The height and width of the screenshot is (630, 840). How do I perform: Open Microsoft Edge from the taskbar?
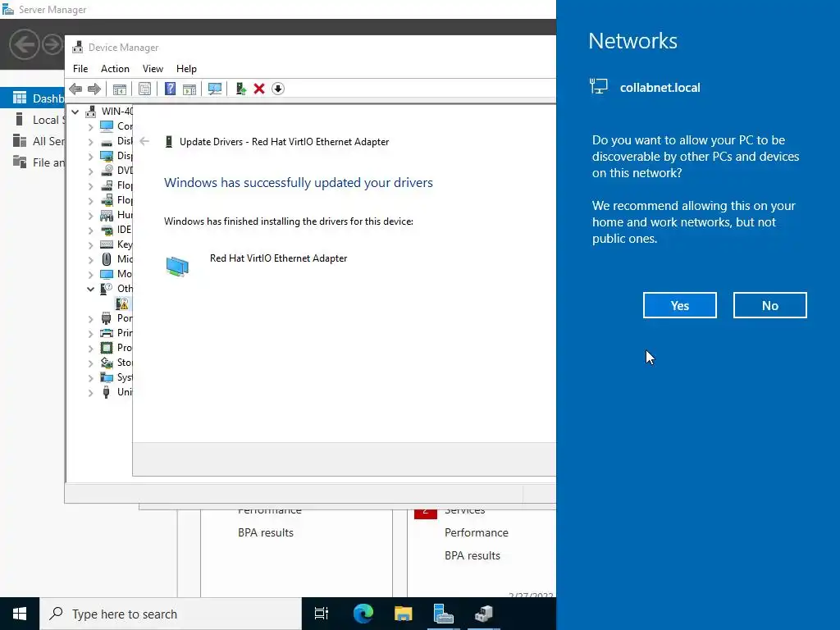[363, 614]
